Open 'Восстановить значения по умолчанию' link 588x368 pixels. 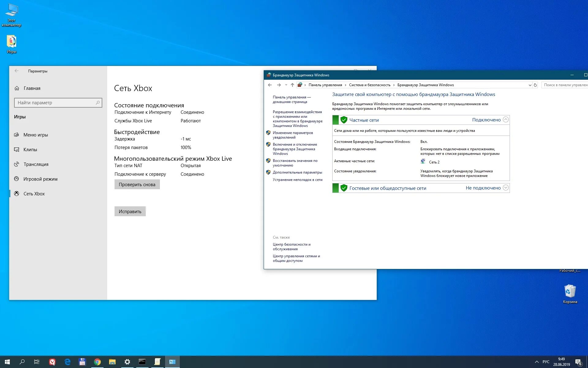click(x=295, y=163)
